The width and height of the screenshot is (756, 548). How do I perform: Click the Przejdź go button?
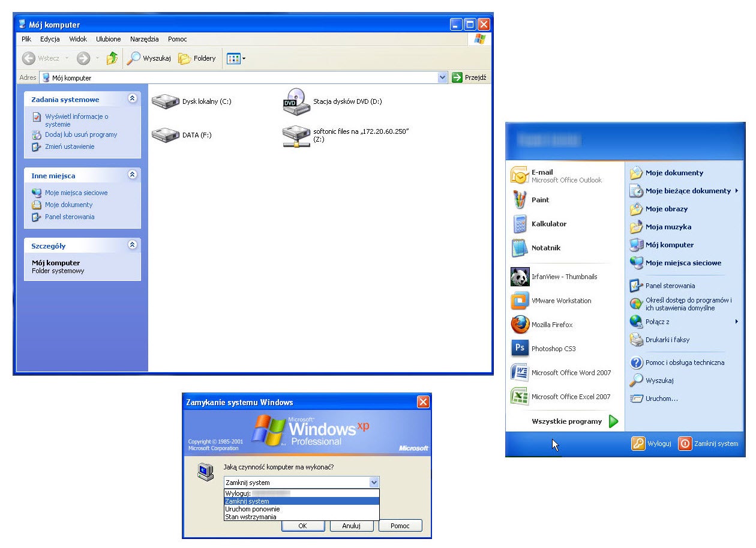tap(469, 77)
